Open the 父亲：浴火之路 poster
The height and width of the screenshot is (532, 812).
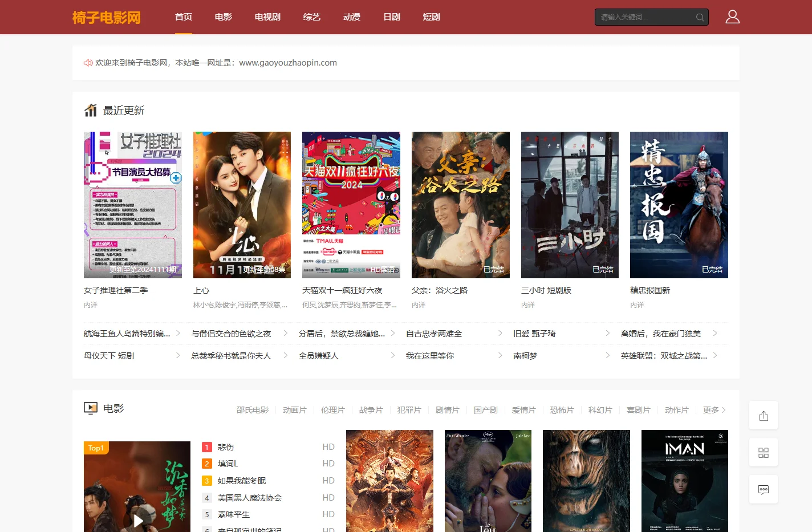[x=461, y=205]
